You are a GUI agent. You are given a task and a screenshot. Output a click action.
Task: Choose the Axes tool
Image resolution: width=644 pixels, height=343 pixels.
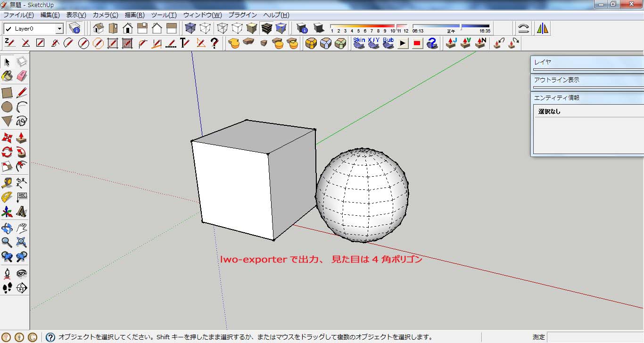tap(7, 212)
